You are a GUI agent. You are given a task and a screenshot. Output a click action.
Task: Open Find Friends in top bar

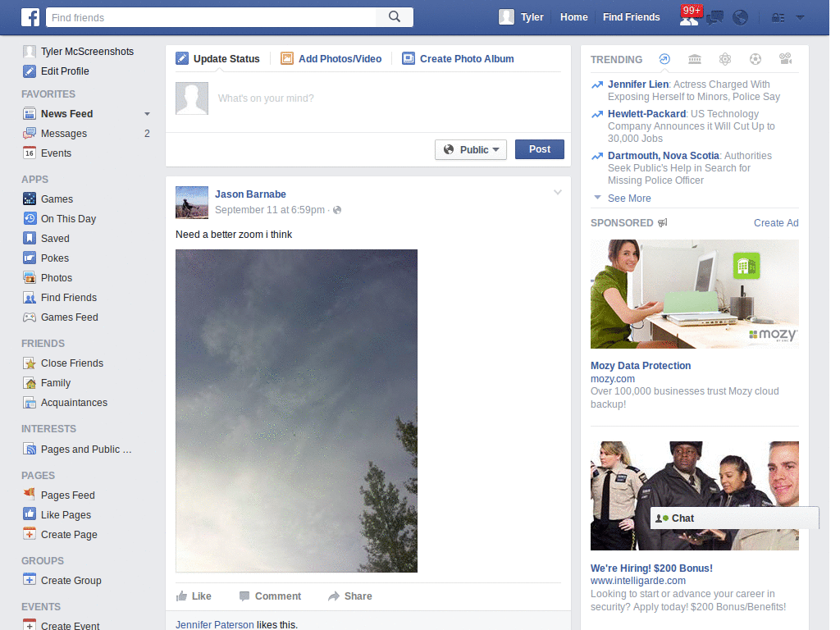pos(631,17)
